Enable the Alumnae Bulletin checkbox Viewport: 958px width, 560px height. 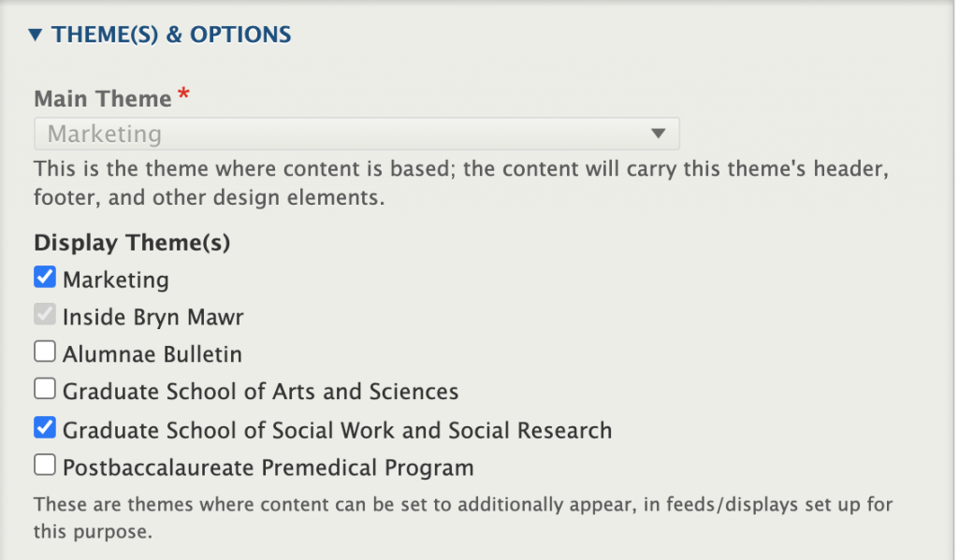(x=45, y=352)
